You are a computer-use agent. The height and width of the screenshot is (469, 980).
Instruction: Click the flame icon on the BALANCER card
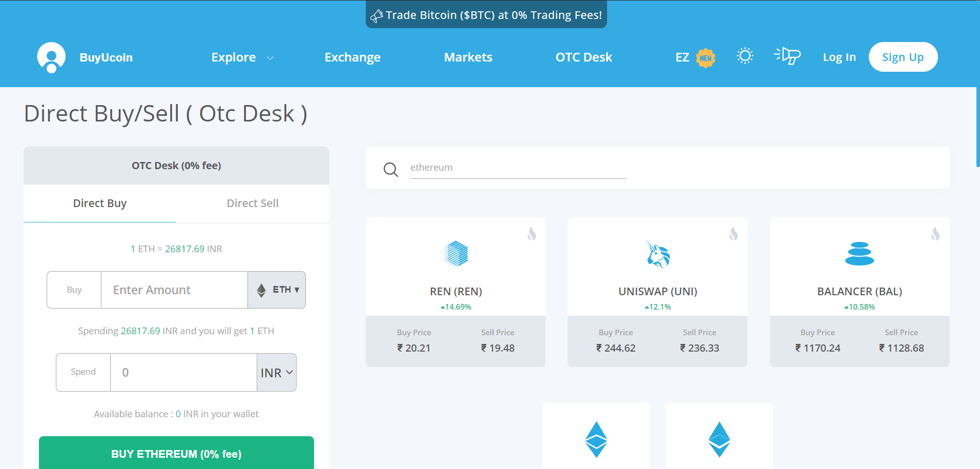point(935,234)
